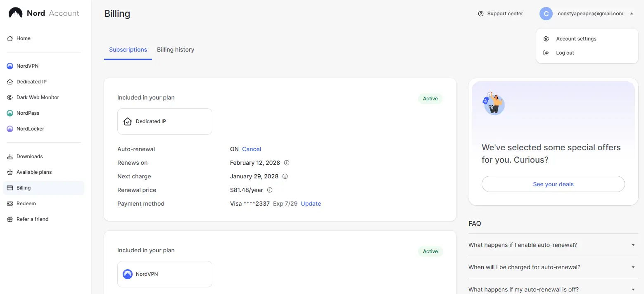Expand 'What happens if I enable auto-renewal?'
This screenshot has width=644, height=294.
(553, 245)
